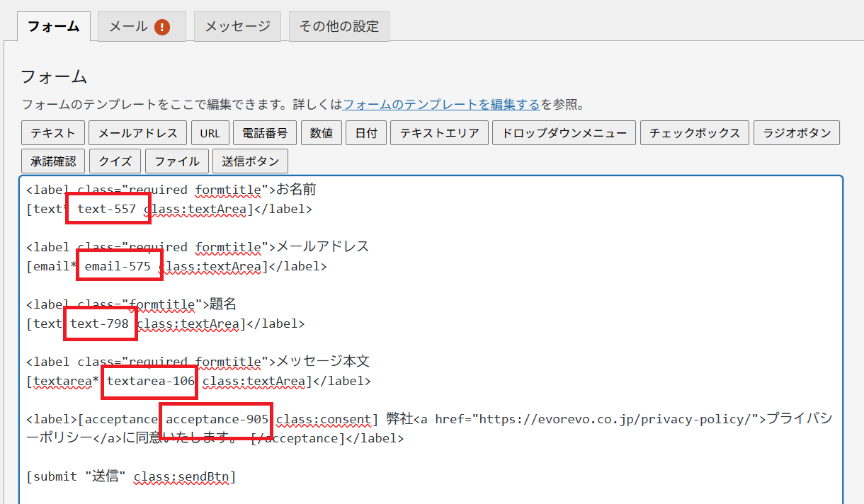The width and height of the screenshot is (864, 504).
Task: Open フォームのテンプレートを編集する link
Action: [441, 105]
